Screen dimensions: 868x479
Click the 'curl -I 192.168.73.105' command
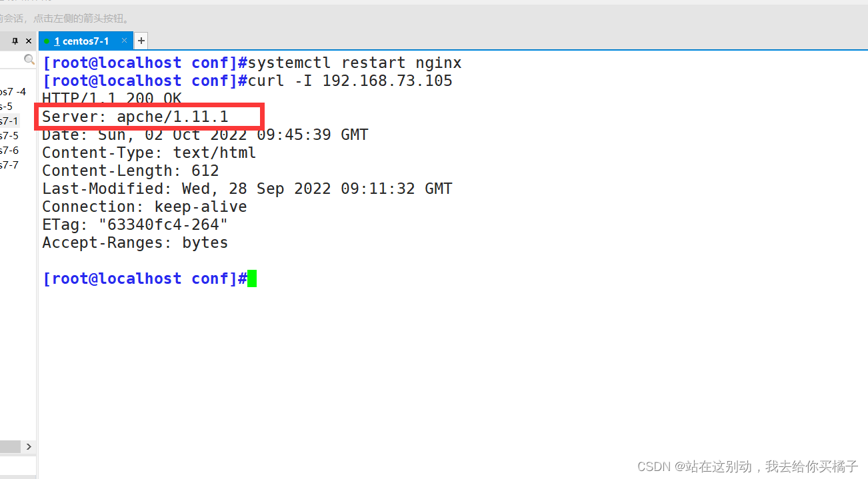tap(350, 81)
